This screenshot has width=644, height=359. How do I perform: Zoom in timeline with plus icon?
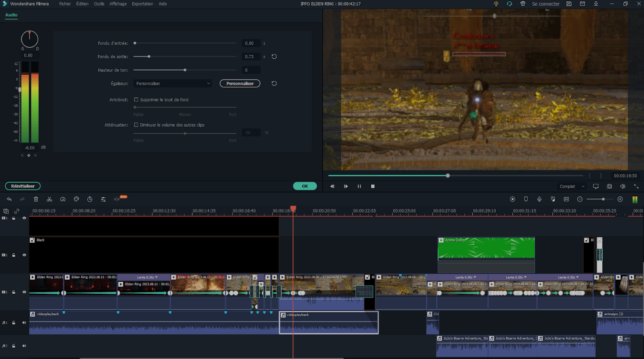620,199
